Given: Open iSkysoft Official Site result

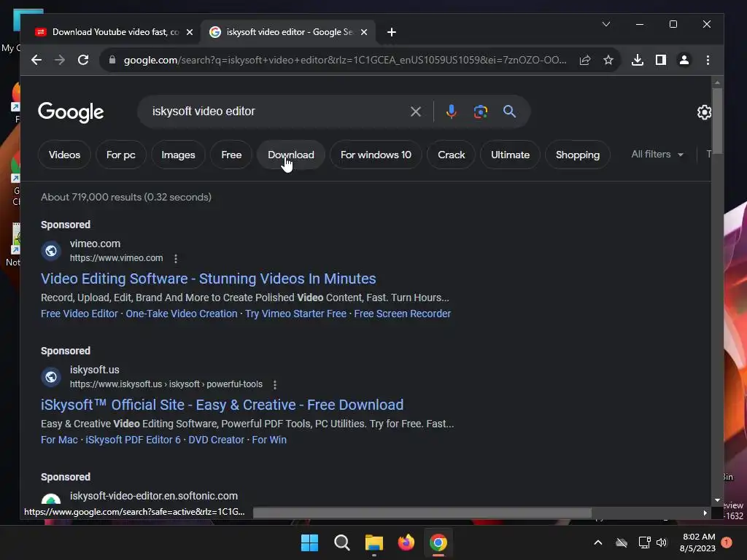Looking at the screenshot, I should point(222,405).
